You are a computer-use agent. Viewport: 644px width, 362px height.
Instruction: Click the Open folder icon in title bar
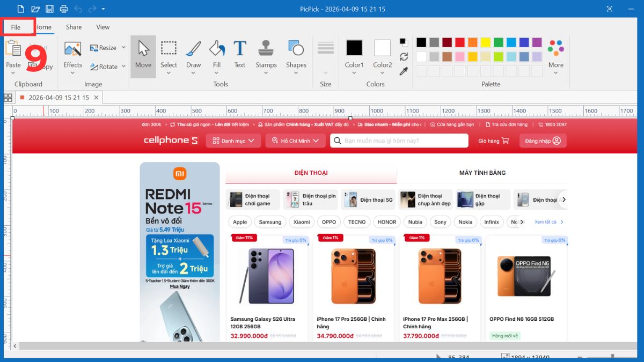35,9
